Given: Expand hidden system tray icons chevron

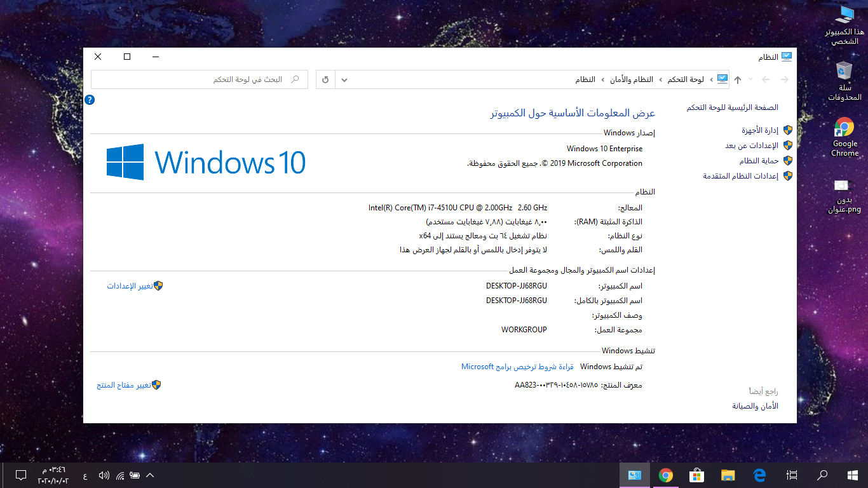Looking at the screenshot, I should click(x=150, y=475).
